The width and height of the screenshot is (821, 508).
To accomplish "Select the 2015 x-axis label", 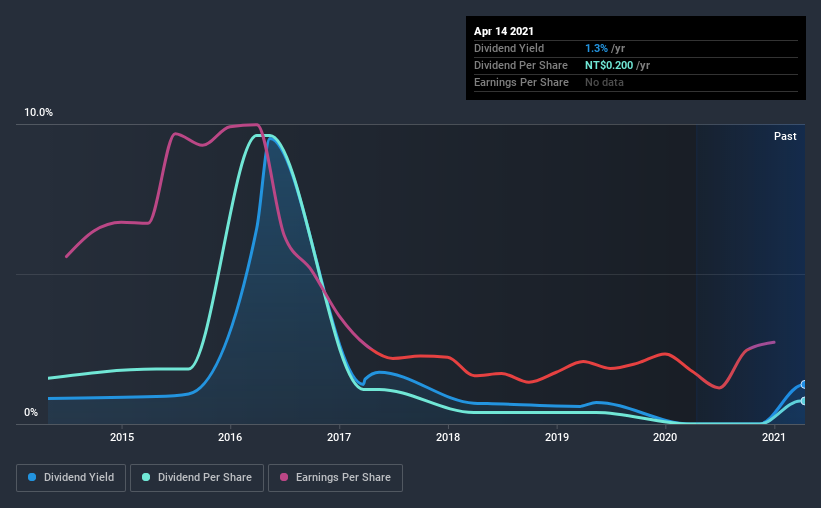I will [x=121, y=437].
